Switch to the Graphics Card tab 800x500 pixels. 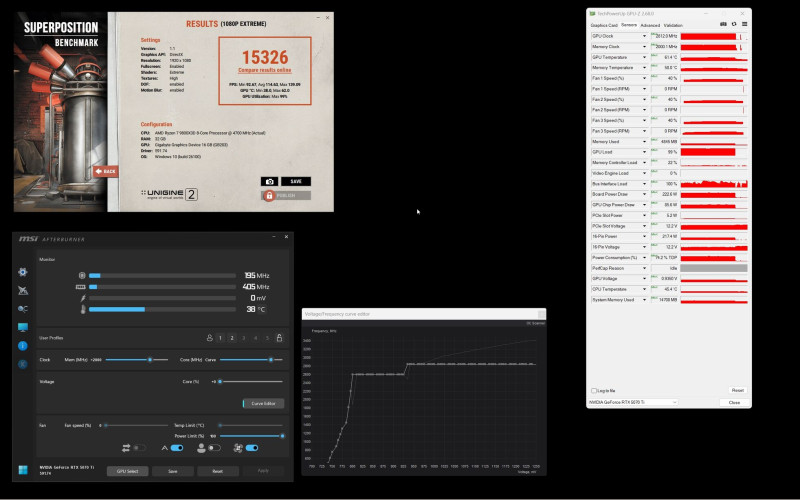(604, 25)
